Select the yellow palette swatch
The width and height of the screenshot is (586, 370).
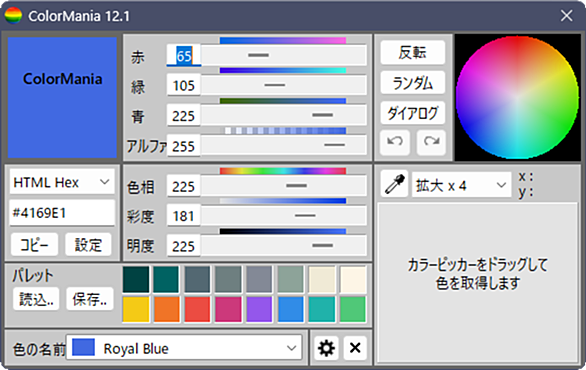(136, 309)
